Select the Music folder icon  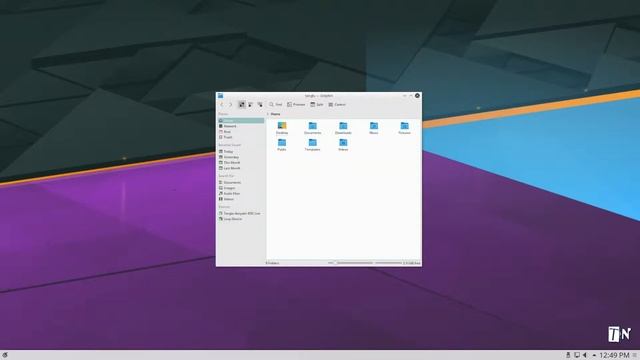374,126
